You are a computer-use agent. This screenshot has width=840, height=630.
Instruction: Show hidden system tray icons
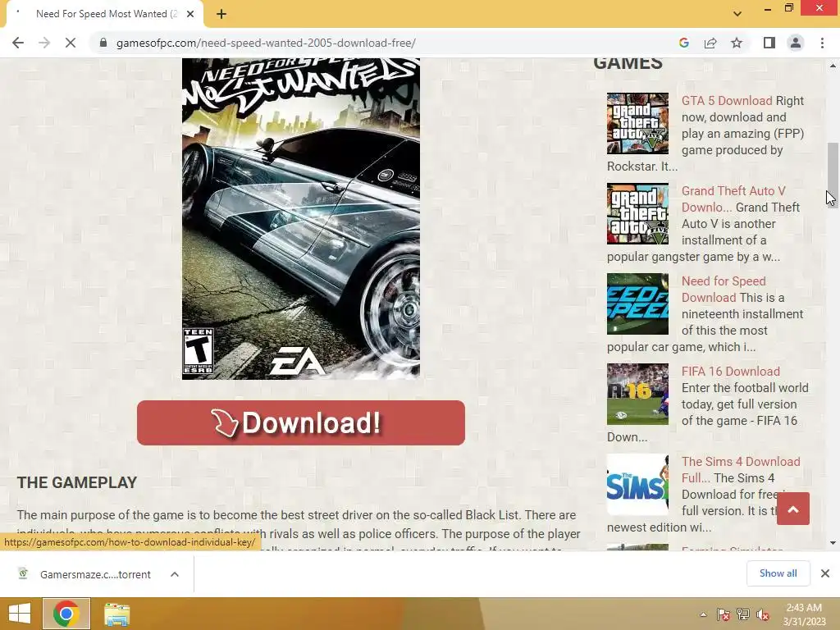703,614
